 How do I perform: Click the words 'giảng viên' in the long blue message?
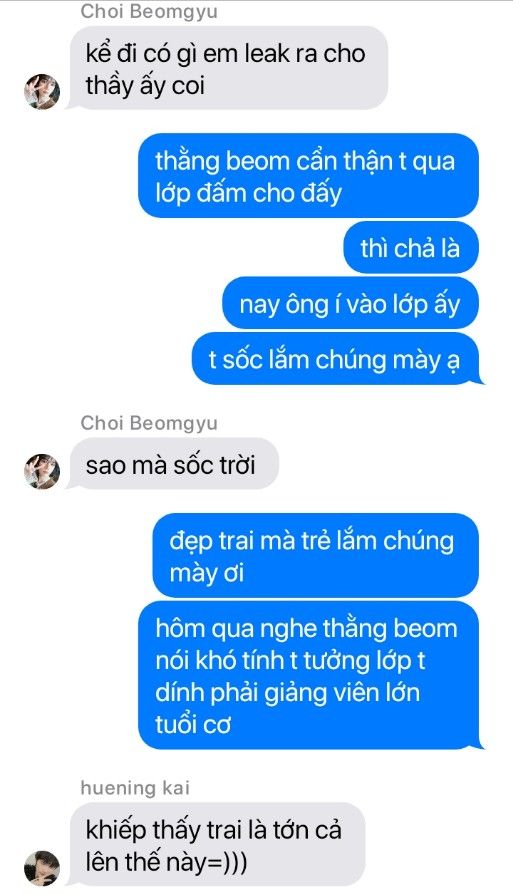click(316, 692)
